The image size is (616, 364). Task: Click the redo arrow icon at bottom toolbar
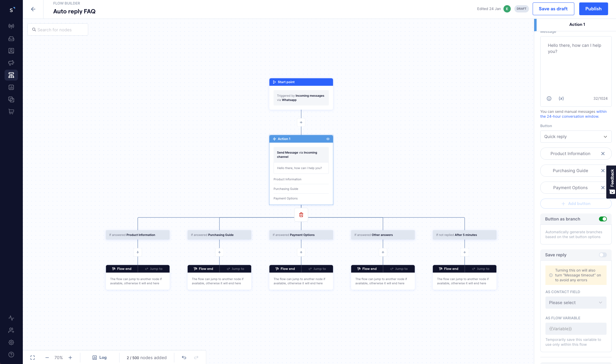tap(196, 358)
